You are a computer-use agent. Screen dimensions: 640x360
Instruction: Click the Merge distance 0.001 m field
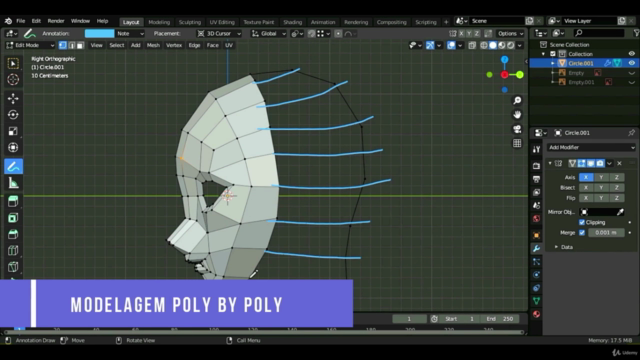click(606, 233)
